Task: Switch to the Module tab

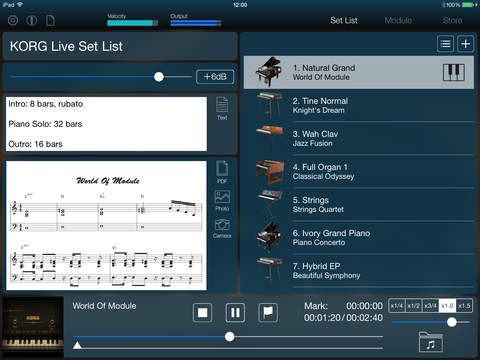Action: [398, 21]
